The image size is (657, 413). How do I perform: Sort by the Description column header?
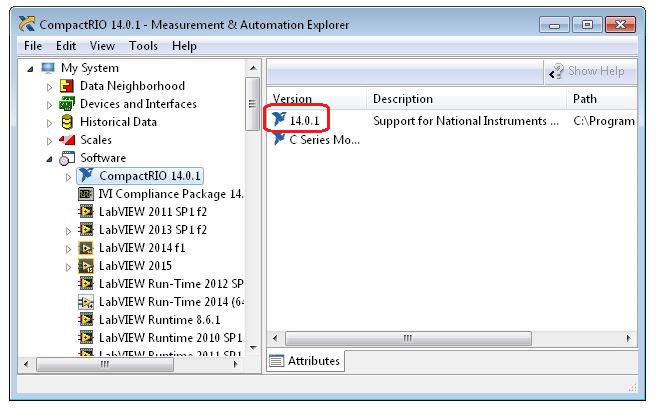click(x=402, y=99)
